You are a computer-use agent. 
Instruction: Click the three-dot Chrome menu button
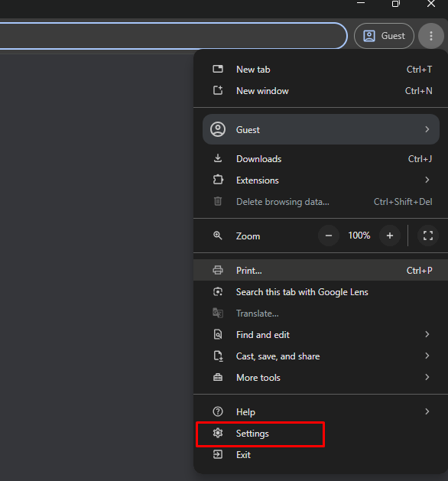431,36
